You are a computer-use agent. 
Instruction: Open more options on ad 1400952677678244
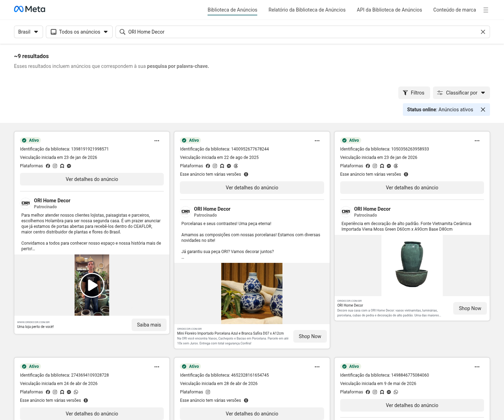[317, 141]
